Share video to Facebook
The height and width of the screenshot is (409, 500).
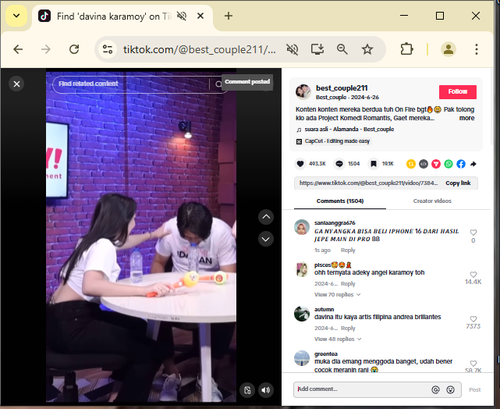click(x=461, y=164)
